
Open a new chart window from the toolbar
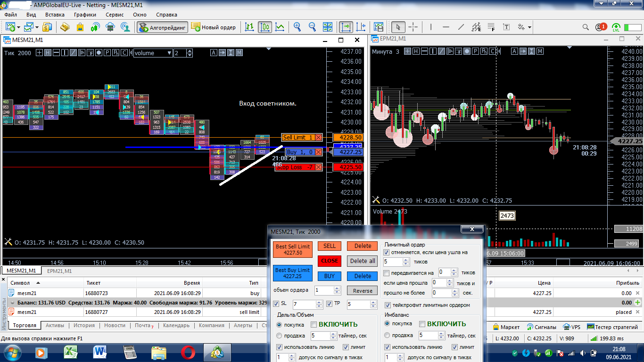click(x=10, y=27)
